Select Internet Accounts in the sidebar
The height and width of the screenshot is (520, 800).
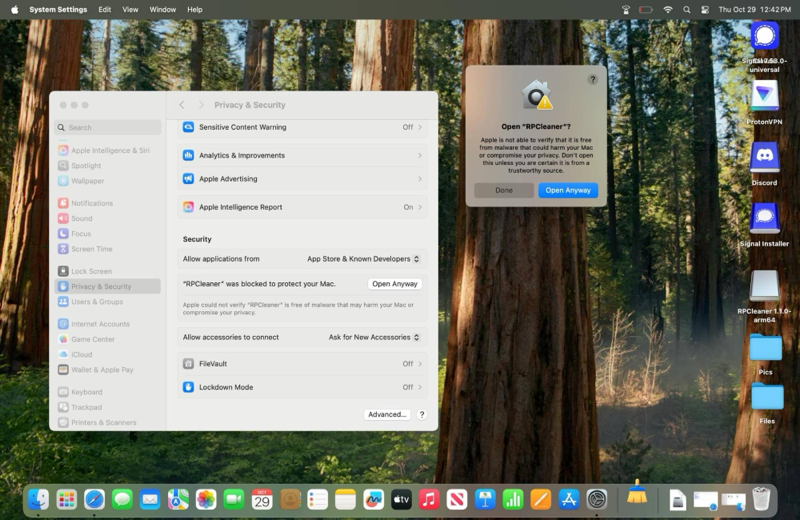pyautogui.click(x=108, y=324)
